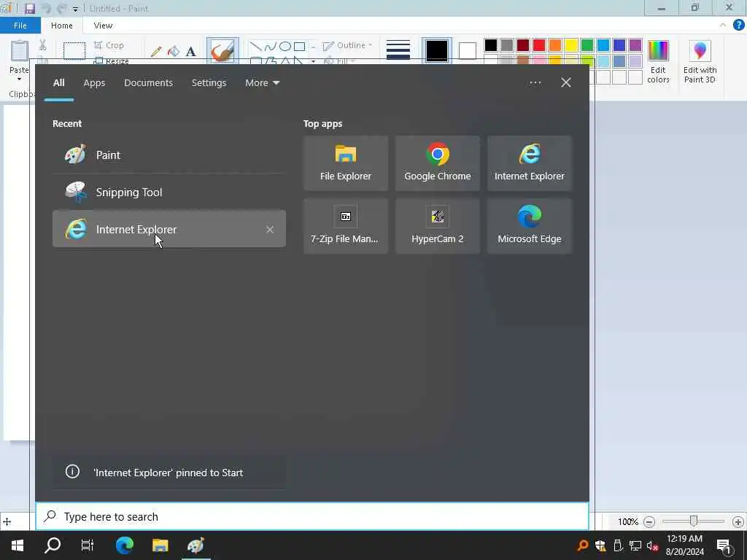The image size is (747, 560).
Task: Switch to Settings search tab
Action: tap(209, 83)
